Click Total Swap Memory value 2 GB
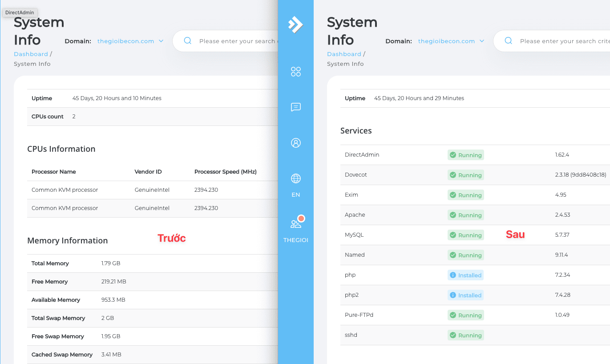Viewport: 610px width, 364px height. point(108,318)
